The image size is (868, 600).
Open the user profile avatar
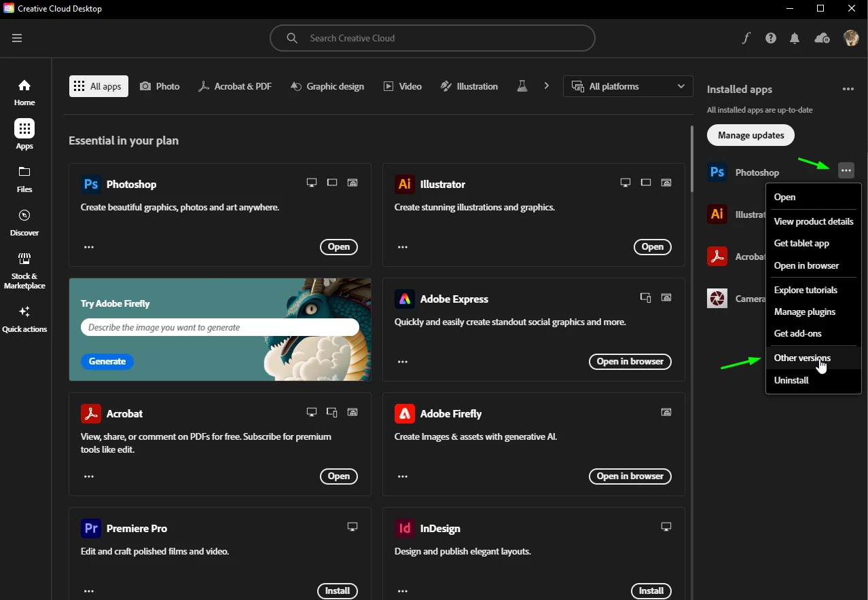851,38
